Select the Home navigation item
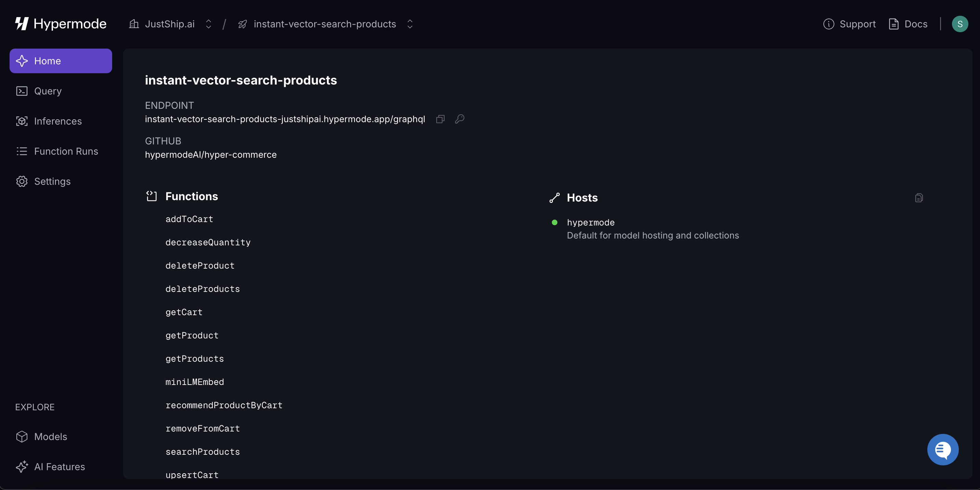Image resolution: width=980 pixels, height=490 pixels. tap(48, 61)
